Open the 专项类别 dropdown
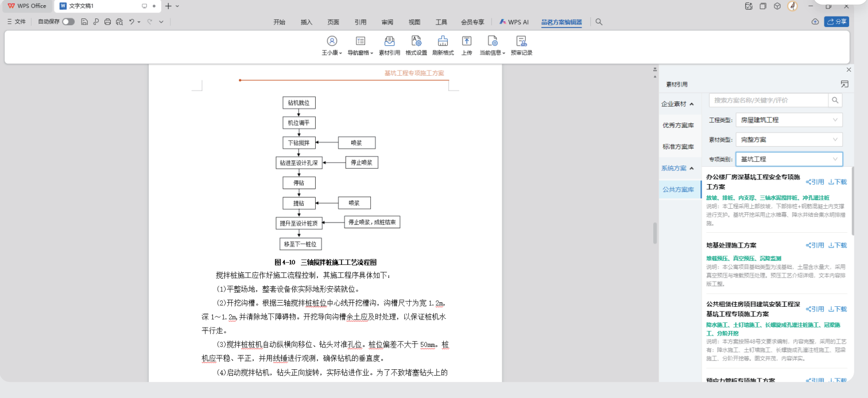868x398 pixels. (789, 159)
